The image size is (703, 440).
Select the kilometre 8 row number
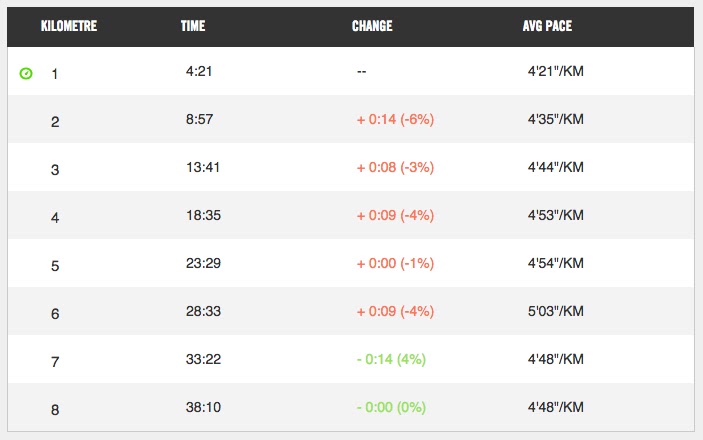click(55, 409)
